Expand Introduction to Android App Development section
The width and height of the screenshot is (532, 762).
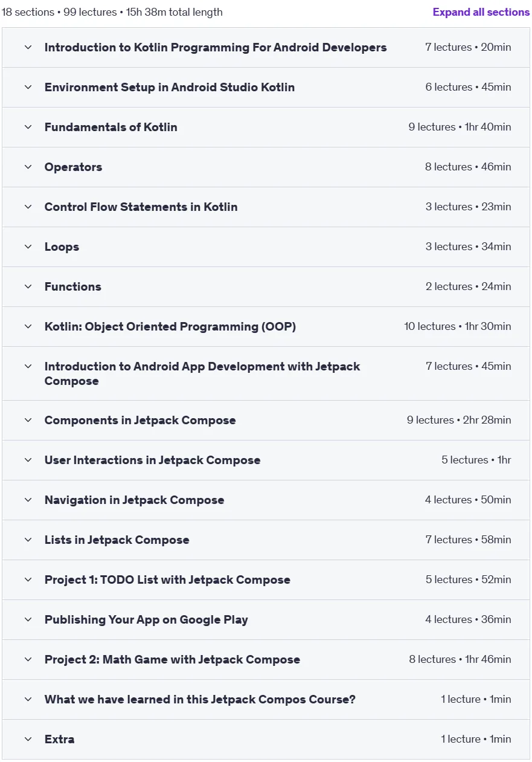tap(266, 373)
